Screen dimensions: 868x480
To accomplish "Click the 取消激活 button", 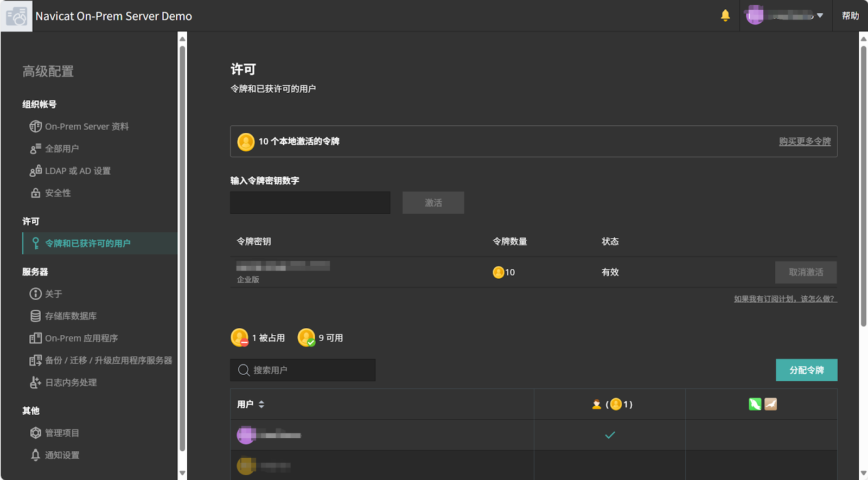I will coord(806,272).
